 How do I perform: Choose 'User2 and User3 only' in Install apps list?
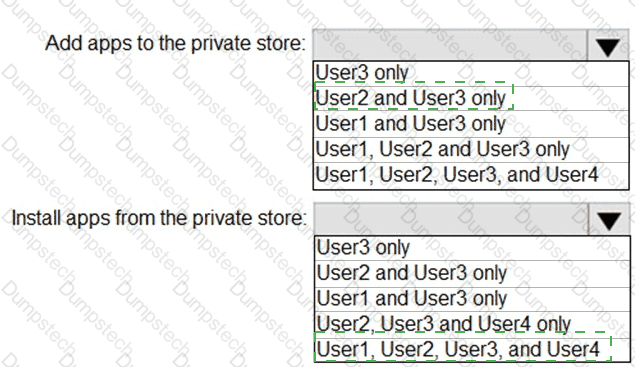point(472,273)
